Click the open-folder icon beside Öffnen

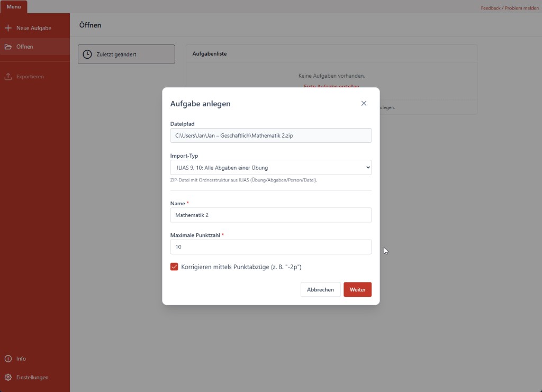[x=8, y=47]
